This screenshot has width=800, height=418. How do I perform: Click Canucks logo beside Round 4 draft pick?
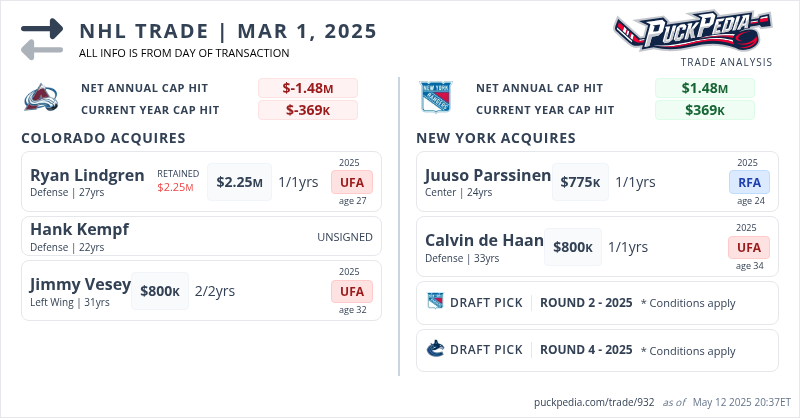point(435,350)
